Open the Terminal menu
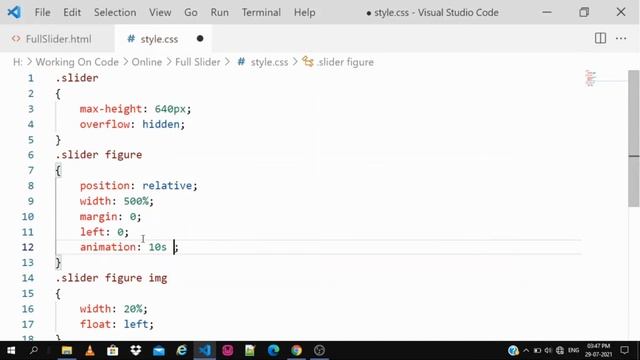Image resolution: width=640 pixels, height=360 pixels. (x=261, y=12)
